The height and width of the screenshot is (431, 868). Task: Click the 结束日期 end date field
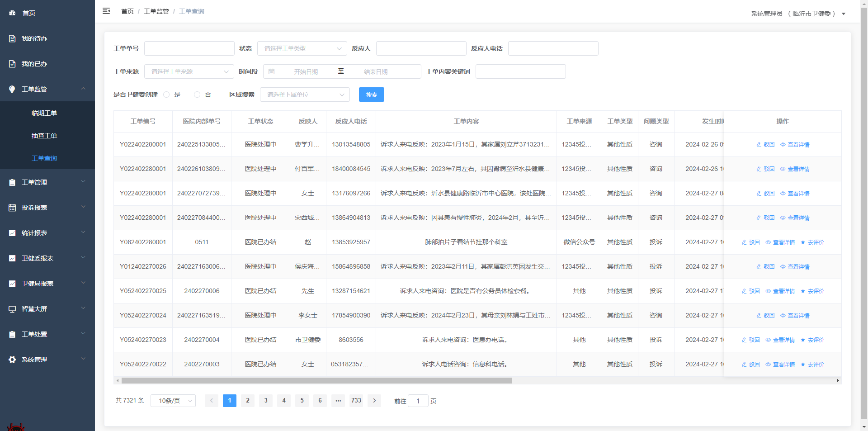point(376,71)
